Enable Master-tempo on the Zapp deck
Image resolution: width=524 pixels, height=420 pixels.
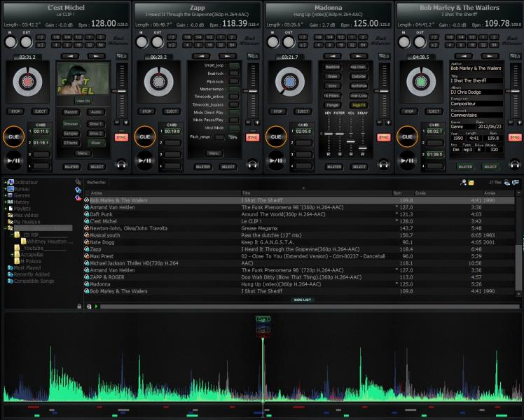(234, 90)
